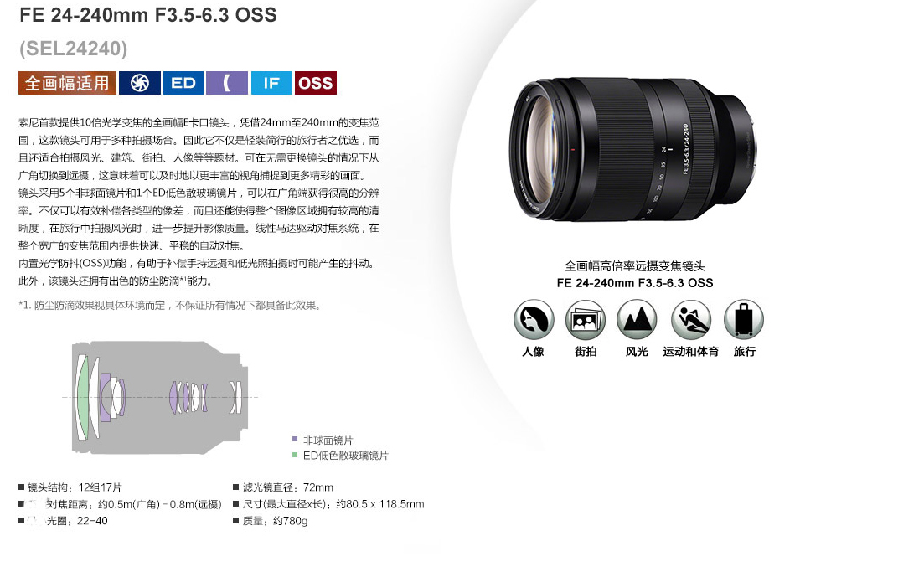
Task: Click the 全画幅适用 full-frame badge
Action: (x=67, y=83)
